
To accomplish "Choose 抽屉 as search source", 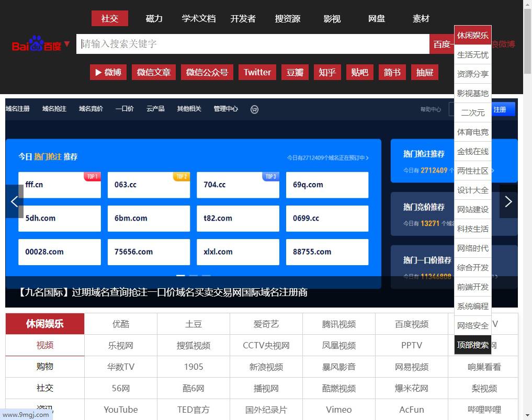I will point(424,72).
